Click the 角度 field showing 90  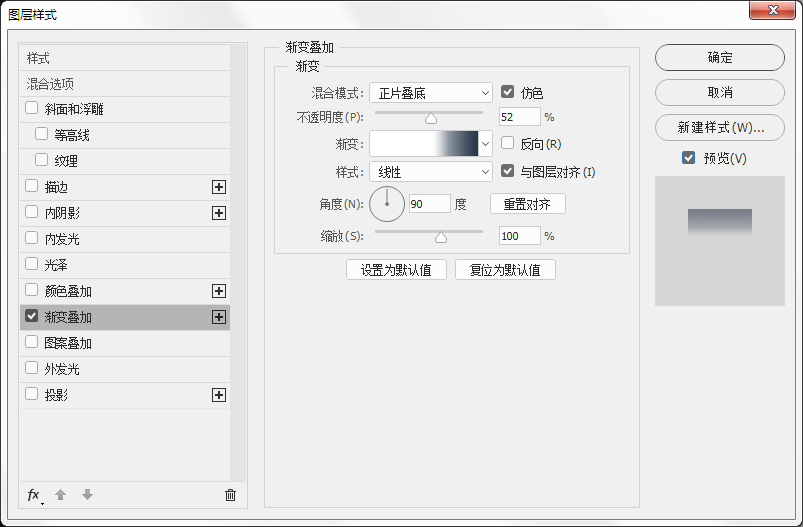(x=430, y=204)
